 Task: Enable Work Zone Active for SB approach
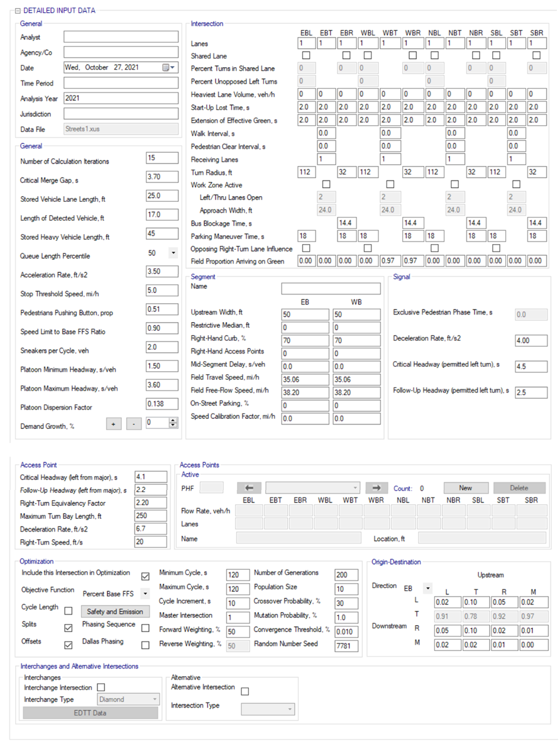coord(516,184)
